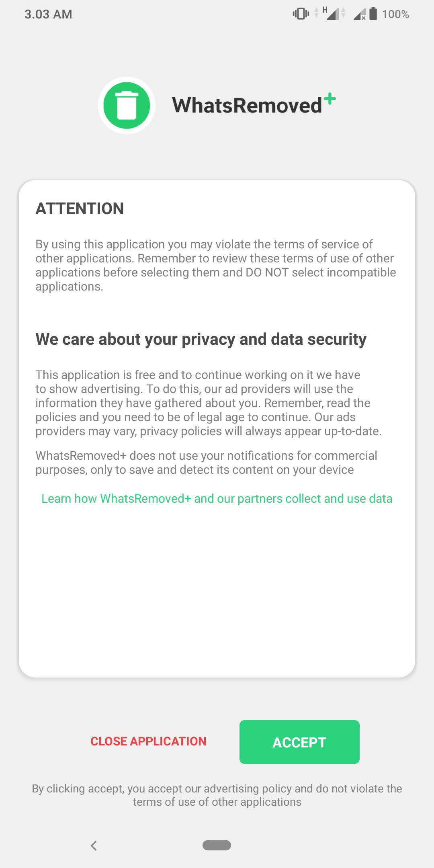Tap the green trash can app logo
The image size is (434, 868).
127,105
